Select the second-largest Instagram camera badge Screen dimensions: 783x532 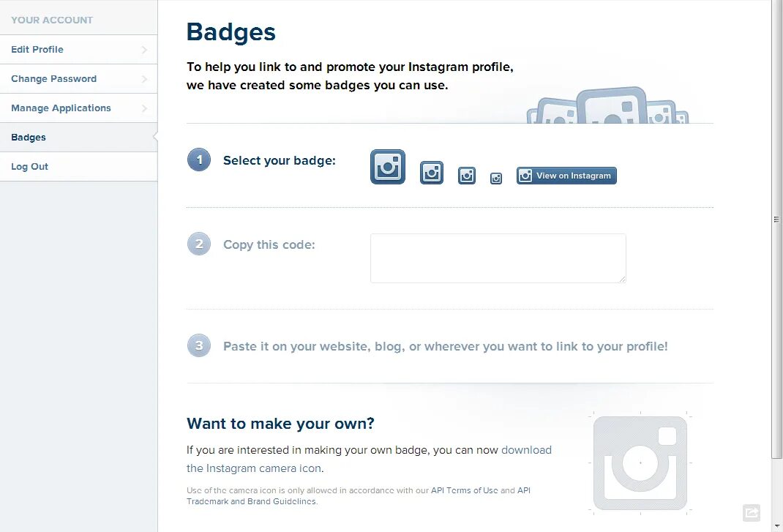[x=432, y=173]
